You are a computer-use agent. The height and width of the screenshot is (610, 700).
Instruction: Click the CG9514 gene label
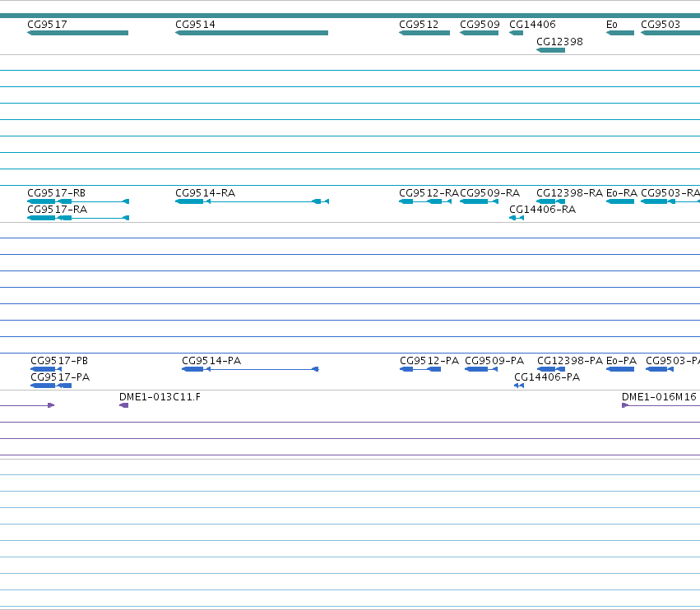[195, 25]
